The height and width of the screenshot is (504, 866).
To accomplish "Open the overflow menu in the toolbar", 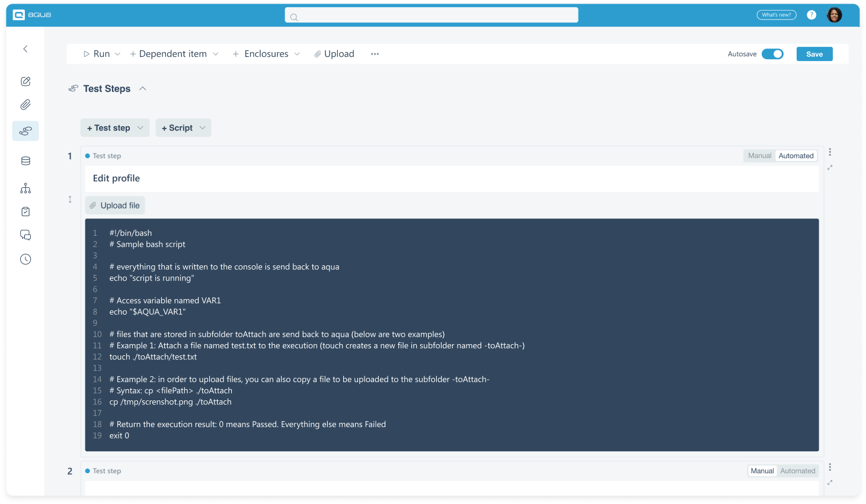I will pos(375,53).
